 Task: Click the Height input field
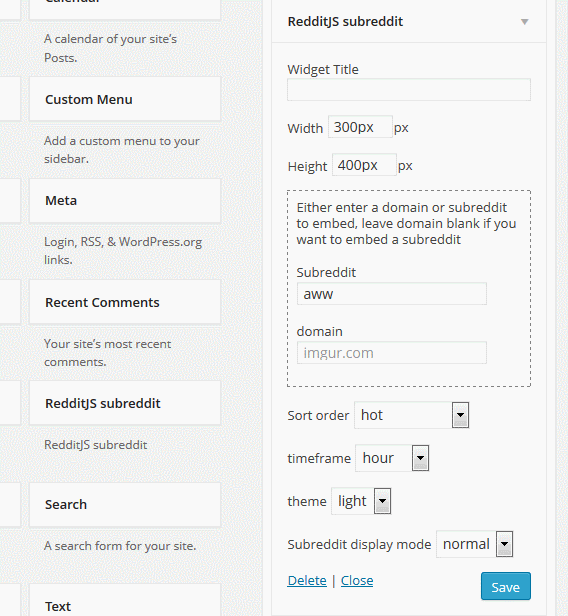click(364, 165)
